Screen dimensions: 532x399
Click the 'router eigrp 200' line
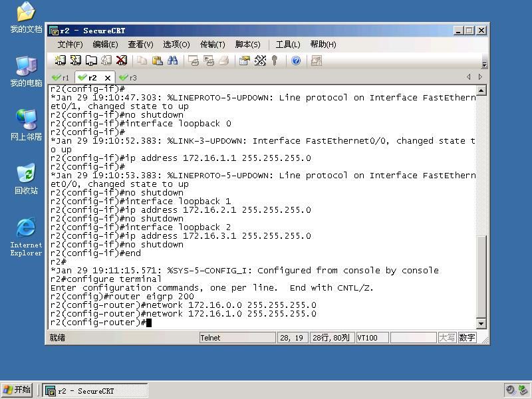click(x=122, y=296)
